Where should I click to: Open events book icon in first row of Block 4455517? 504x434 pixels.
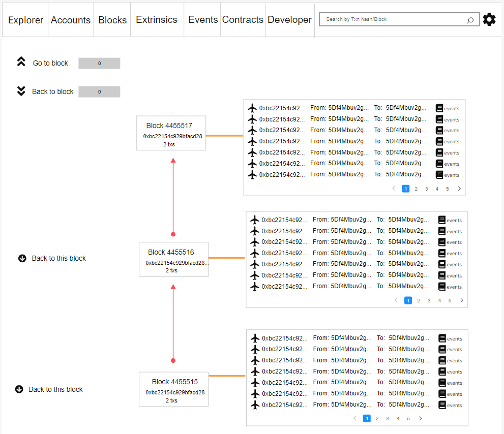pyautogui.click(x=439, y=108)
